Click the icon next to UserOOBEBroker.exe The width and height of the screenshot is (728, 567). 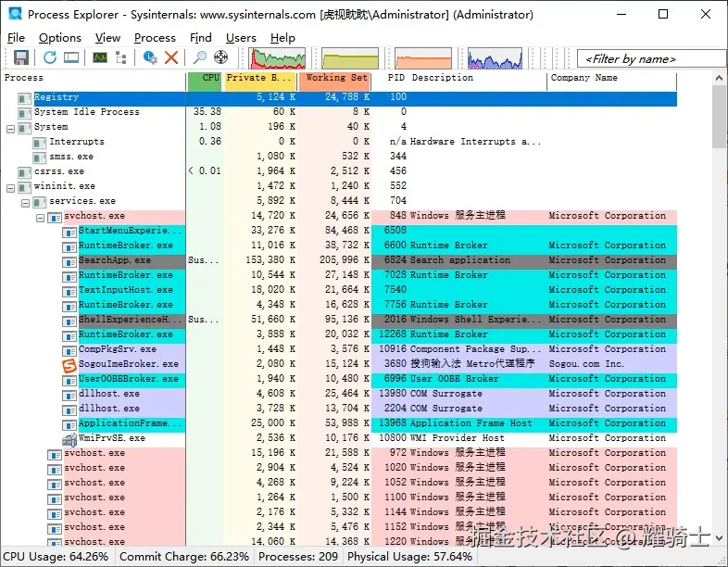(x=69, y=381)
